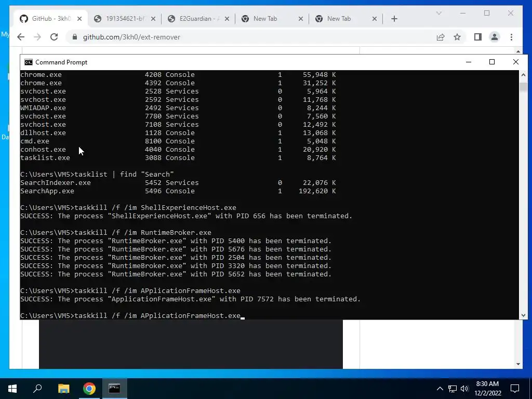Show hidden tray icons

[440, 389]
